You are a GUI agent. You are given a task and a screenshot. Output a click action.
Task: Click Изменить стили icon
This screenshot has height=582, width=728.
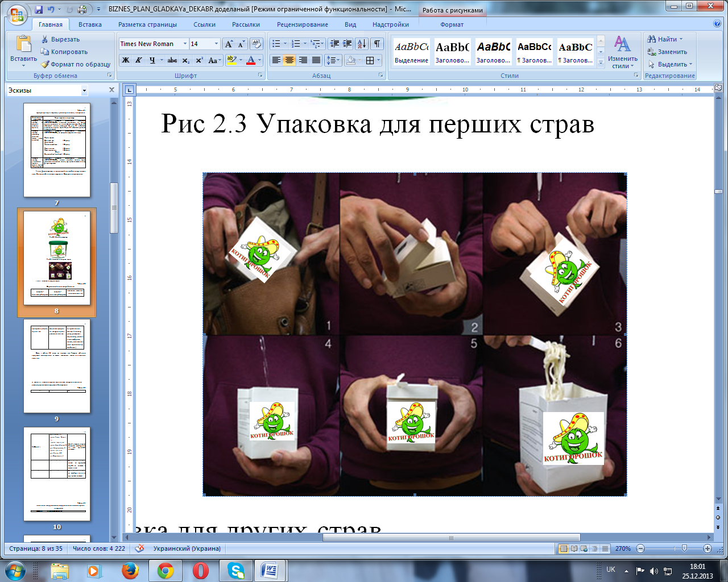pos(622,44)
